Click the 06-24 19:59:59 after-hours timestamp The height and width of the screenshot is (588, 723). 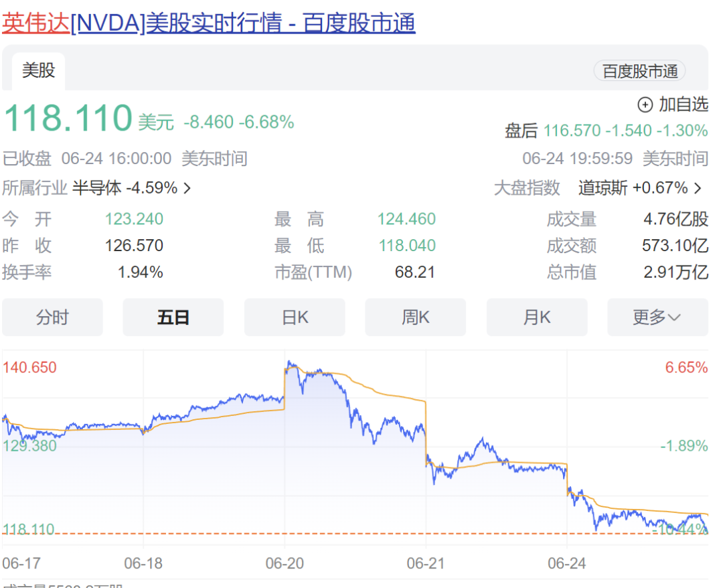click(x=577, y=159)
